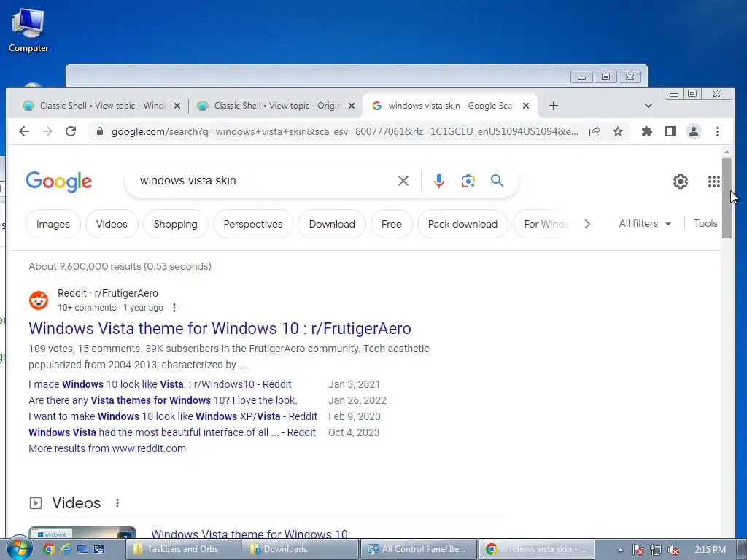
Task: Open the new tab plus button
Action: click(x=553, y=106)
